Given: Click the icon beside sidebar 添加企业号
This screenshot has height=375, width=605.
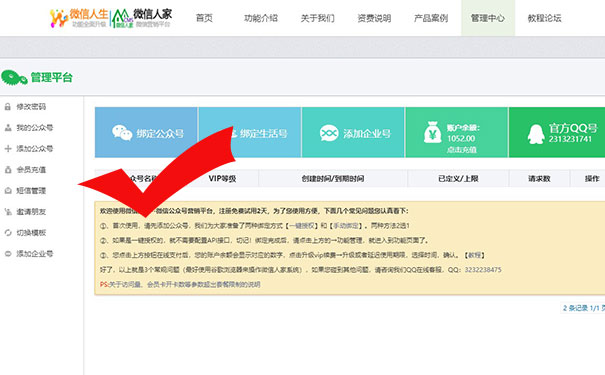Looking at the screenshot, I should click(8, 253).
